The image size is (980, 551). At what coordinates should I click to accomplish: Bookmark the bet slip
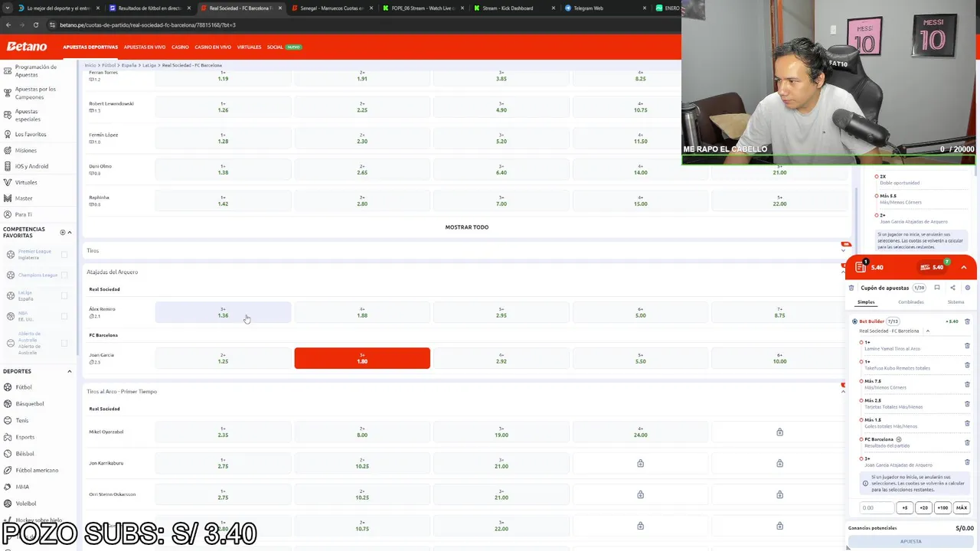pyautogui.click(x=937, y=288)
